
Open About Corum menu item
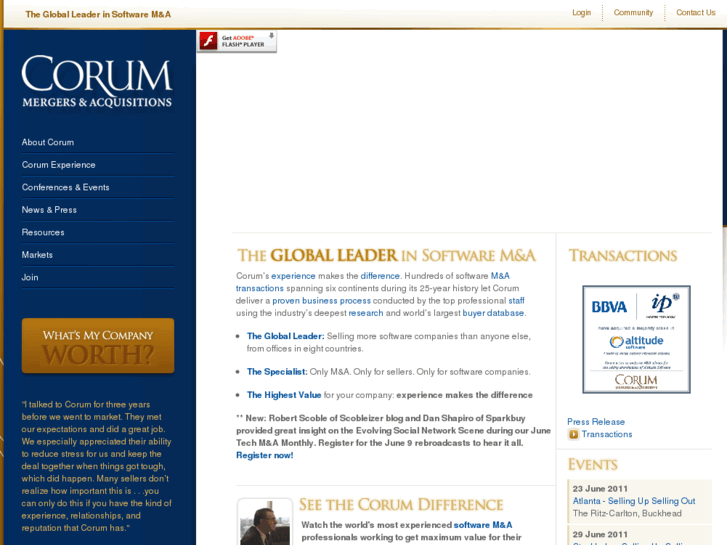click(x=48, y=142)
